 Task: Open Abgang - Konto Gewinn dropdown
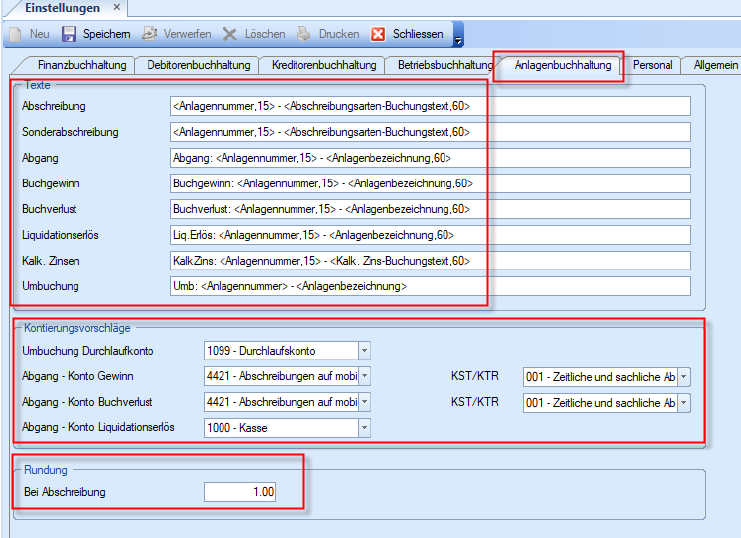pyautogui.click(x=364, y=377)
